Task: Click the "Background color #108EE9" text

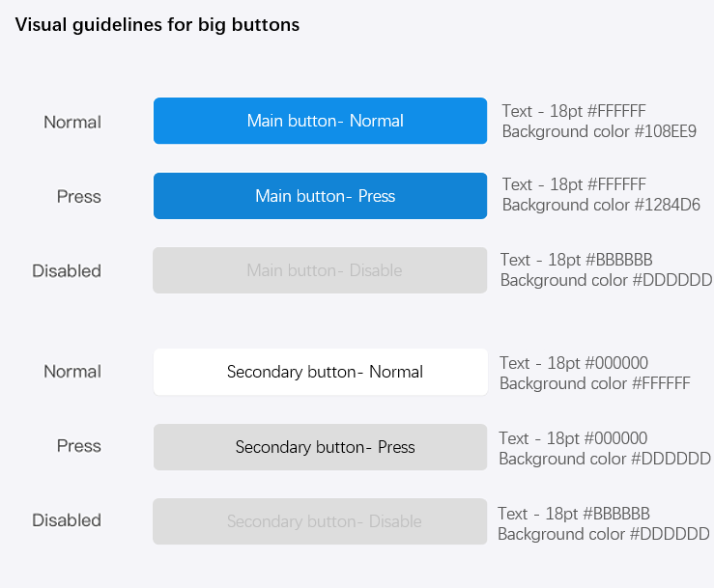Action: (599, 131)
